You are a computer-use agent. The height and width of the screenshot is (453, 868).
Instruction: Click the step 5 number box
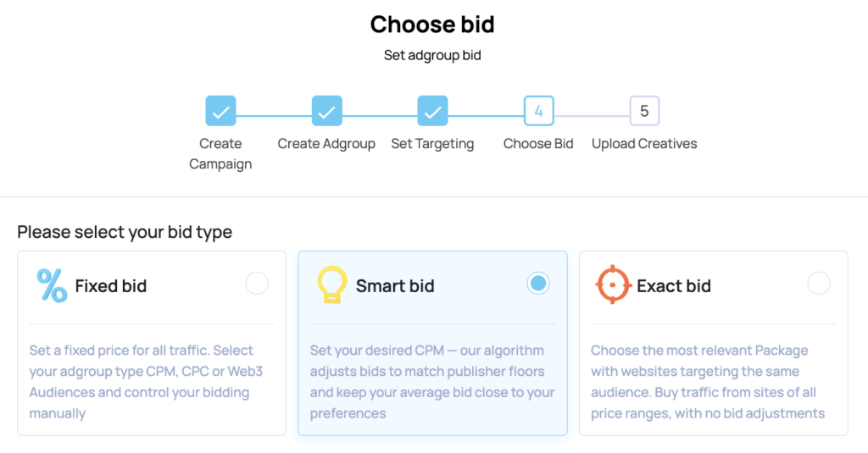644,111
